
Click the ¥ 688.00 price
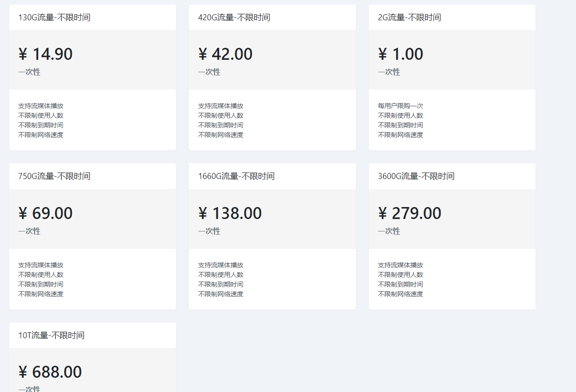[50, 372]
